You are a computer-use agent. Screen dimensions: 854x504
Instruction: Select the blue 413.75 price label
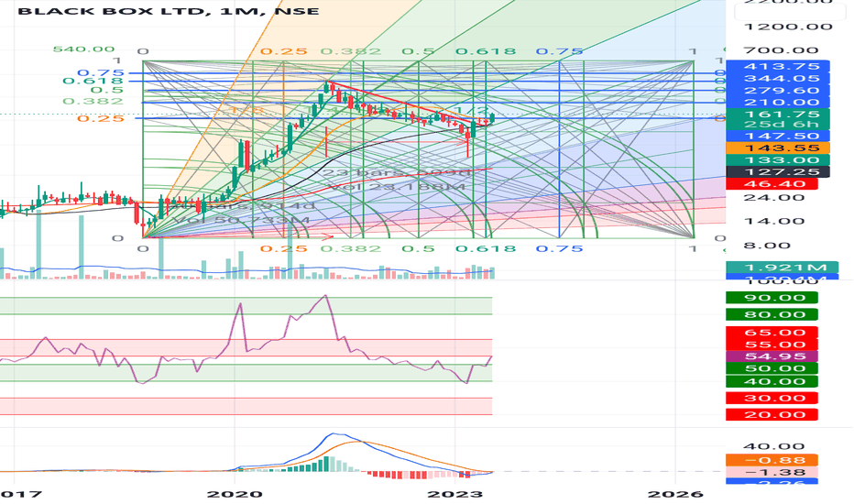tap(777, 67)
